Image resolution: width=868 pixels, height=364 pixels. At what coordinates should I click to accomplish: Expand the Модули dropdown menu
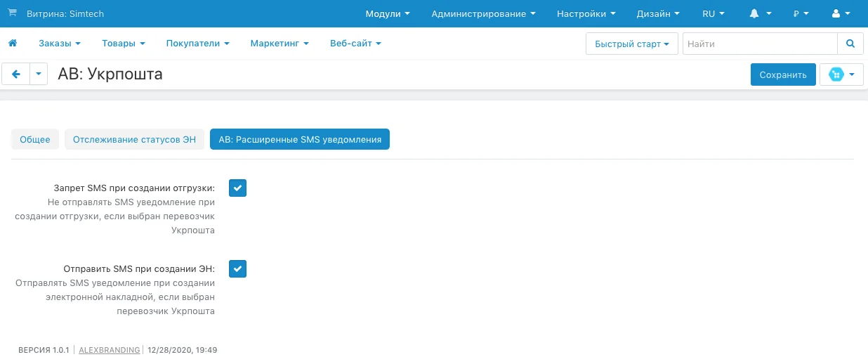tap(388, 14)
